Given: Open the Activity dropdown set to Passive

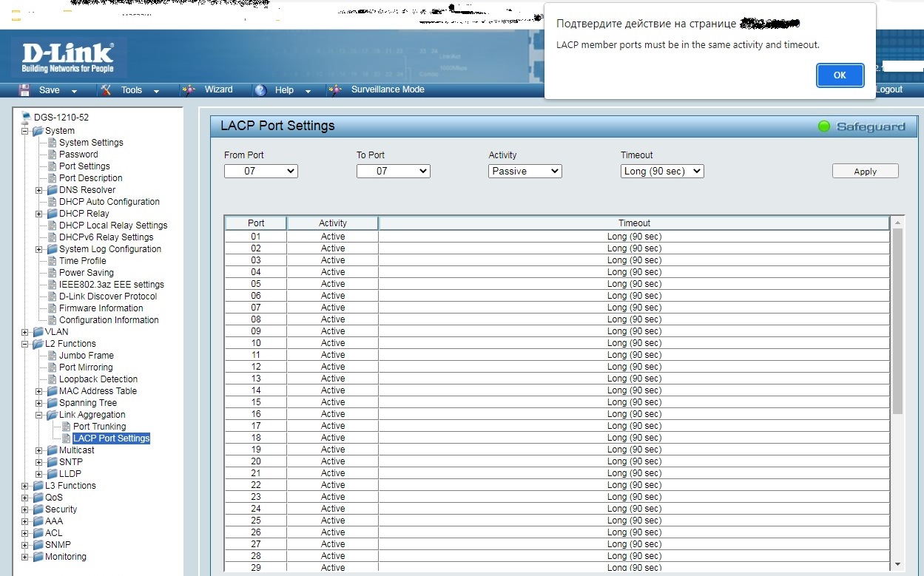Looking at the screenshot, I should [525, 171].
